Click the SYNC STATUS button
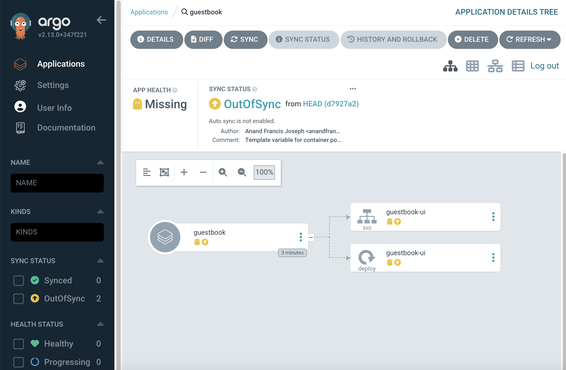The image size is (566, 370). 304,39
